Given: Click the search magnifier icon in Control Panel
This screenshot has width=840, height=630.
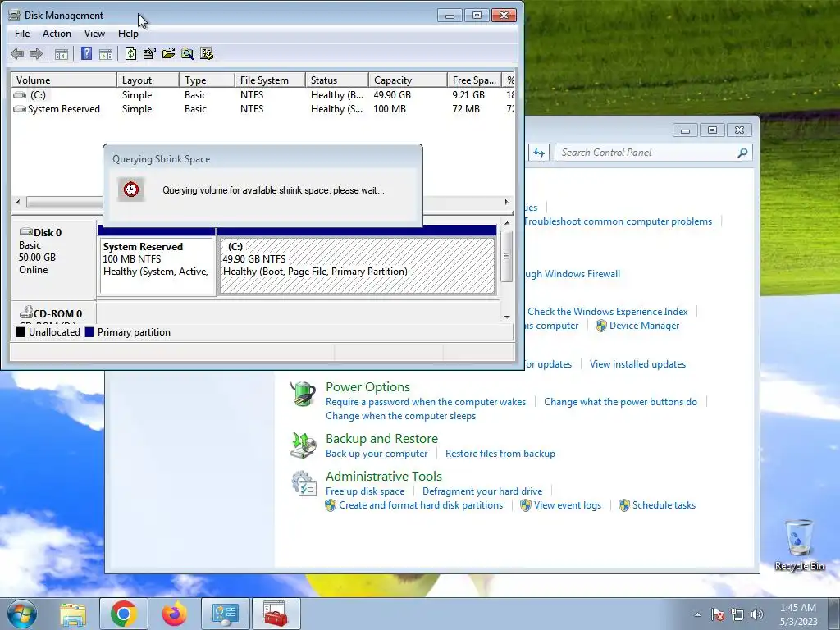Looking at the screenshot, I should click(742, 153).
